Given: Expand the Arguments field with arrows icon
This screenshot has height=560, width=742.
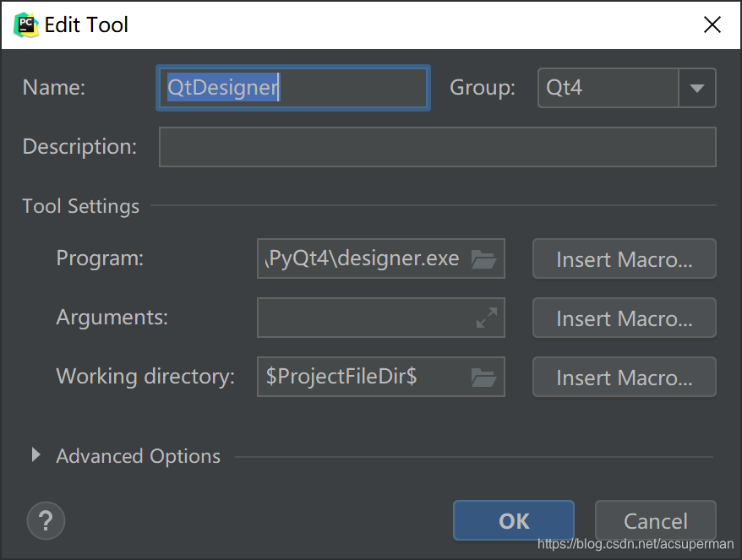Looking at the screenshot, I should coord(487,318).
